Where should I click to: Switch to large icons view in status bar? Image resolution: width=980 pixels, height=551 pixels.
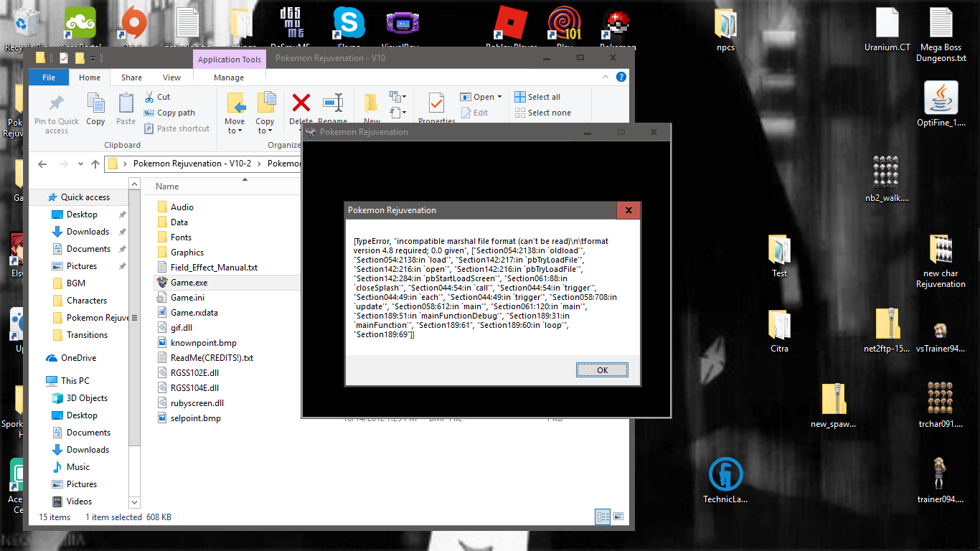click(x=618, y=517)
